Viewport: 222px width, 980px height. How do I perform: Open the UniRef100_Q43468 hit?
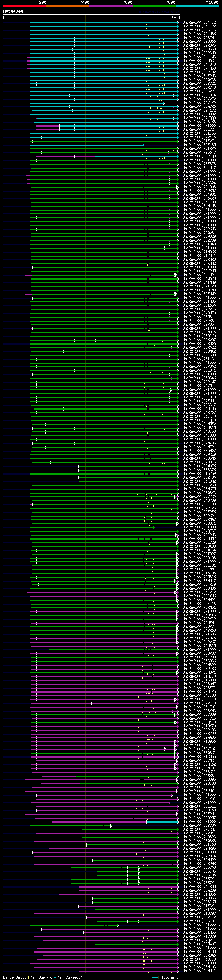pyautogui.click(x=199, y=122)
